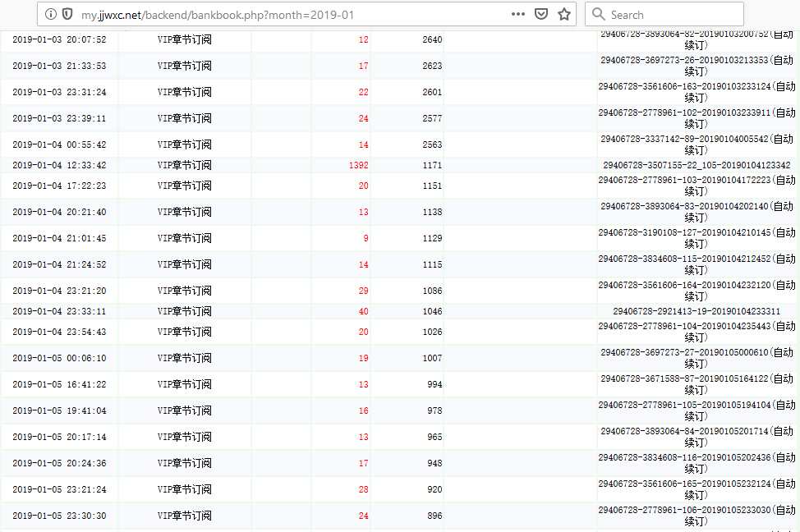The image size is (800, 532).
Task: Click VIP章节订阅 in the 23:33:11 row
Action: coord(184,311)
